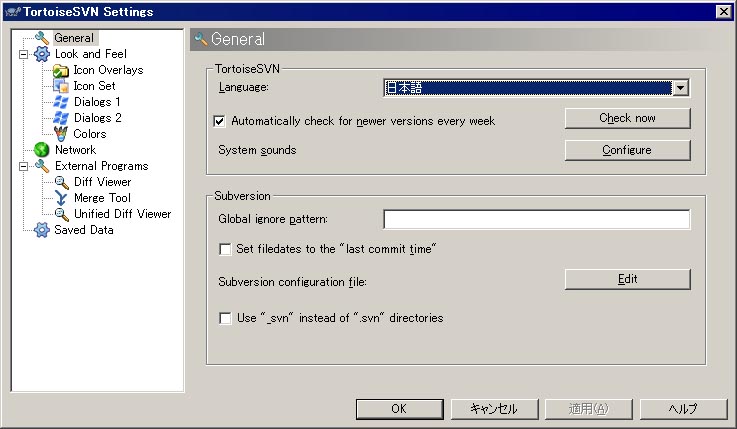Image resolution: width=737 pixels, height=429 pixels.
Task: Open the Saved Data page
Action: [84, 230]
